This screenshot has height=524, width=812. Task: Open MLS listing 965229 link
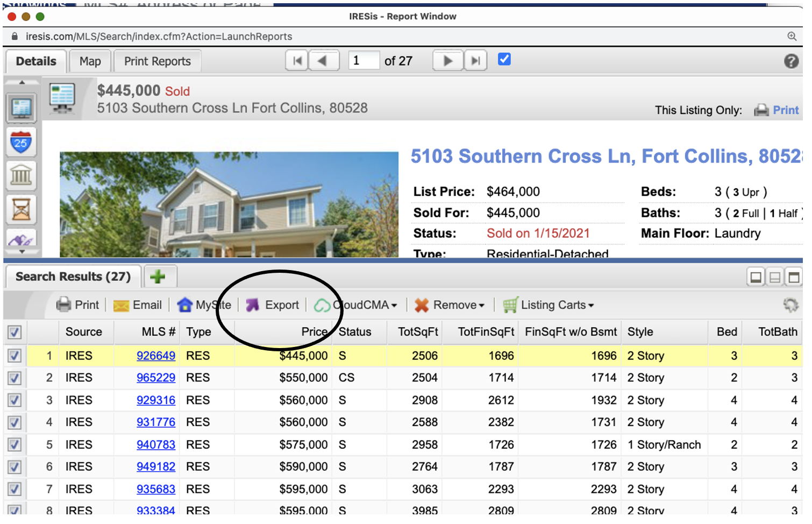pyautogui.click(x=156, y=378)
